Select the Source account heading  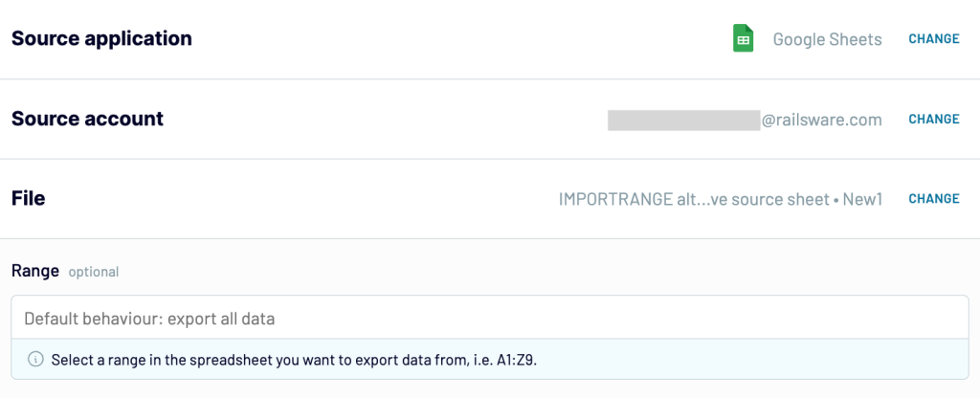click(x=87, y=119)
